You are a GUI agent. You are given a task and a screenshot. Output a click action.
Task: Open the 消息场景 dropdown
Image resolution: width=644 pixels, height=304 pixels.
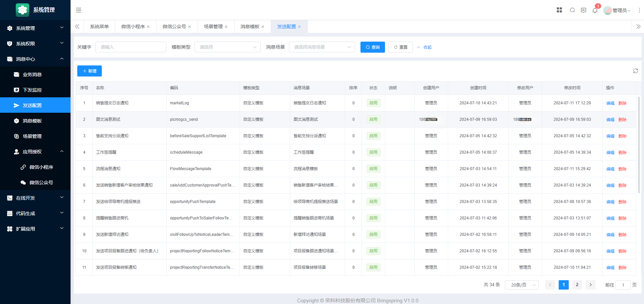(322, 47)
